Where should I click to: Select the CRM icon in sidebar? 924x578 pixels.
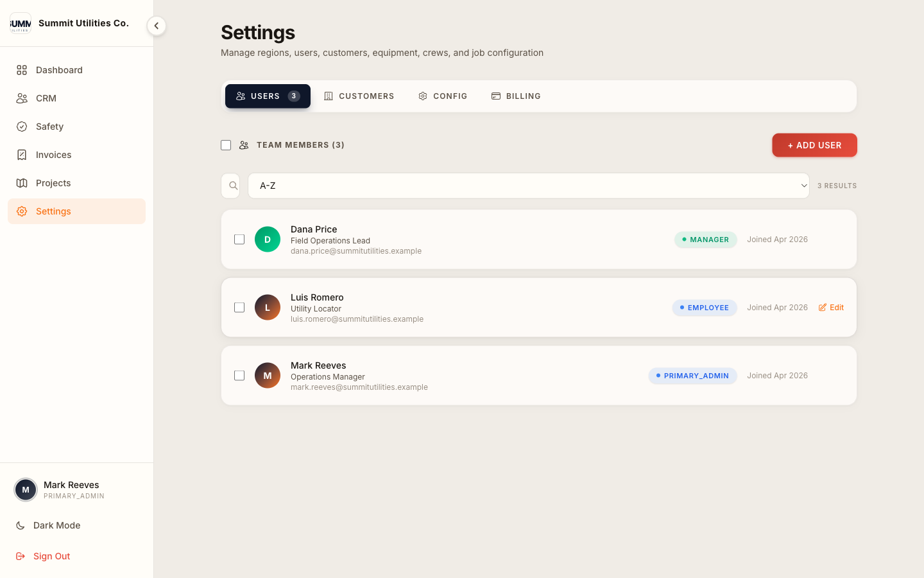[22, 98]
